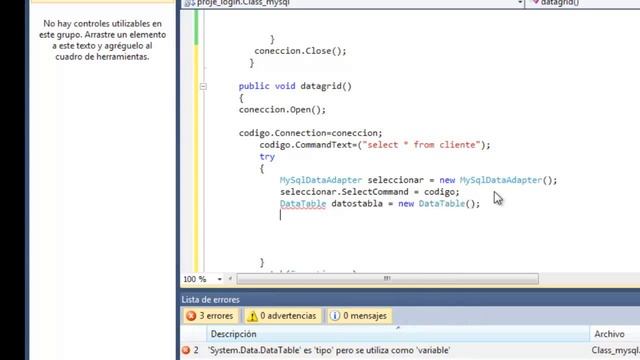The width and height of the screenshot is (640, 360).
Task: Open the 100 % zoom dropdown
Action: (x=220, y=279)
